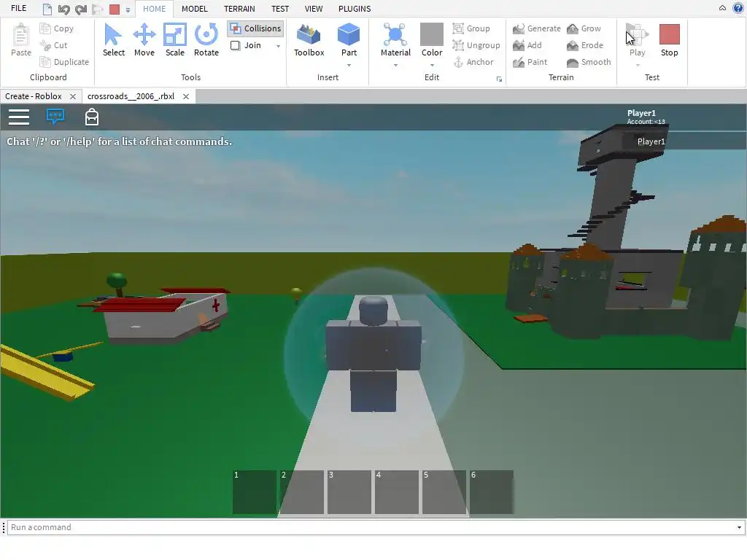Copy the selection
This screenshot has width=747, height=560.
coord(57,28)
